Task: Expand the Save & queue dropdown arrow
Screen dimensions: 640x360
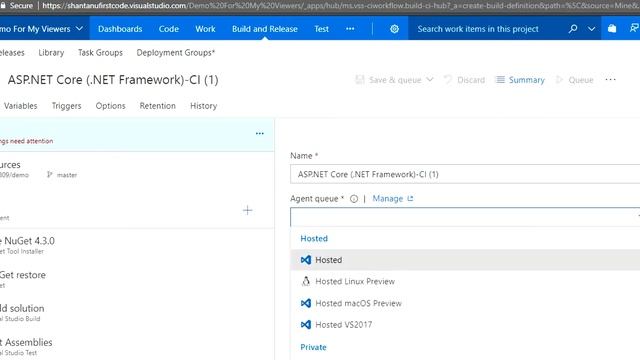Action: point(430,80)
